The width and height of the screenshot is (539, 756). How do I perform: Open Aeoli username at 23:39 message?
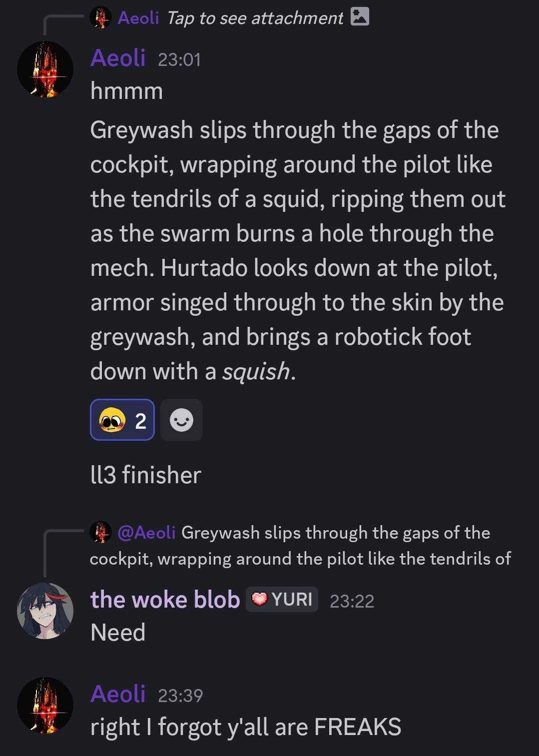(x=118, y=694)
